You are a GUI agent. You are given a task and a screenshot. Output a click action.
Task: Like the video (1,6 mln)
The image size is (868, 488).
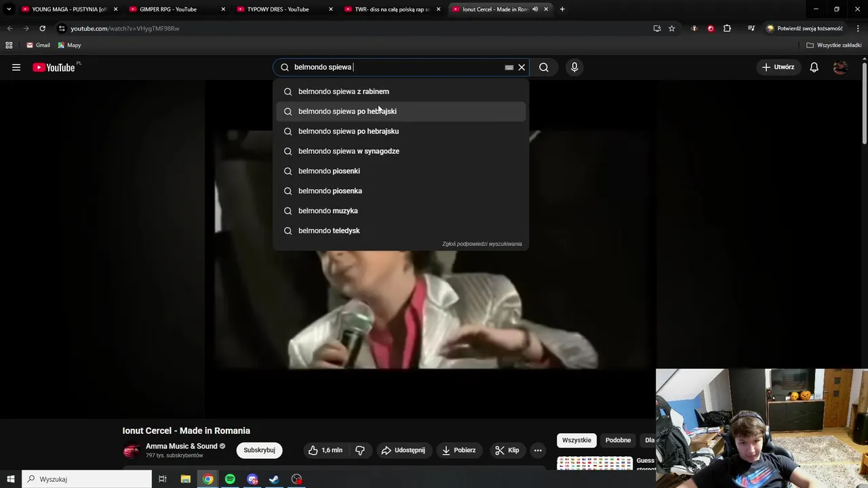point(325,450)
